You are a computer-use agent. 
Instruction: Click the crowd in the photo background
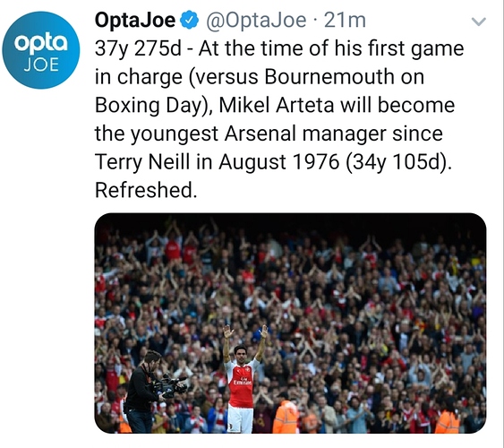(354, 289)
